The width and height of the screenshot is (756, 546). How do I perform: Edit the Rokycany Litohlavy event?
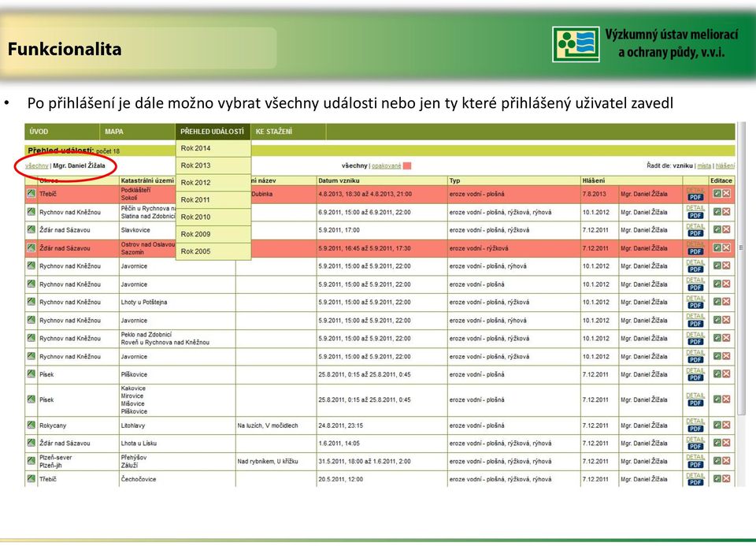tap(717, 425)
